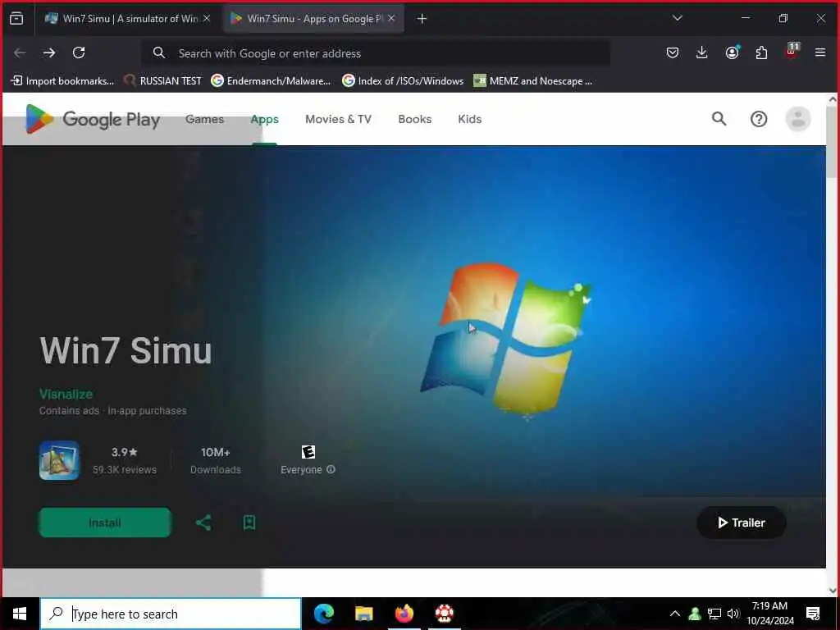Image resolution: width=840 pixels, height=630 pixels.
Task: Focus the Firefox address bar
Action: pyautogui.click(x=376, y=53)
